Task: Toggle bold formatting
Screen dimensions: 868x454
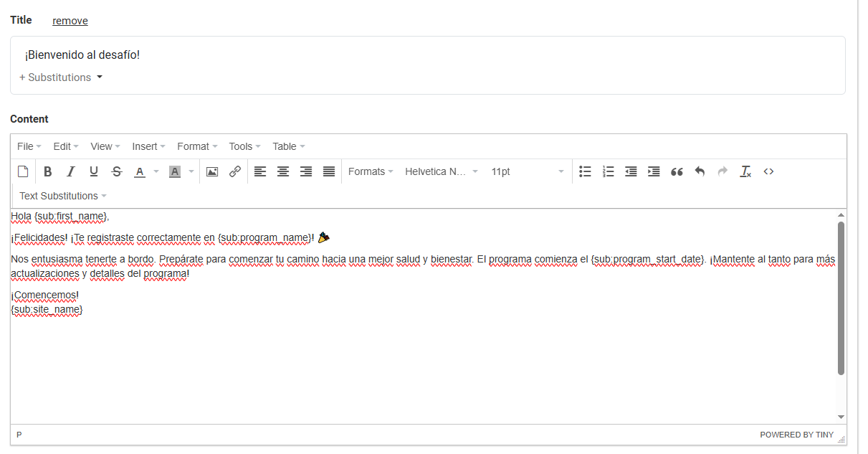Action: (47, 171)
